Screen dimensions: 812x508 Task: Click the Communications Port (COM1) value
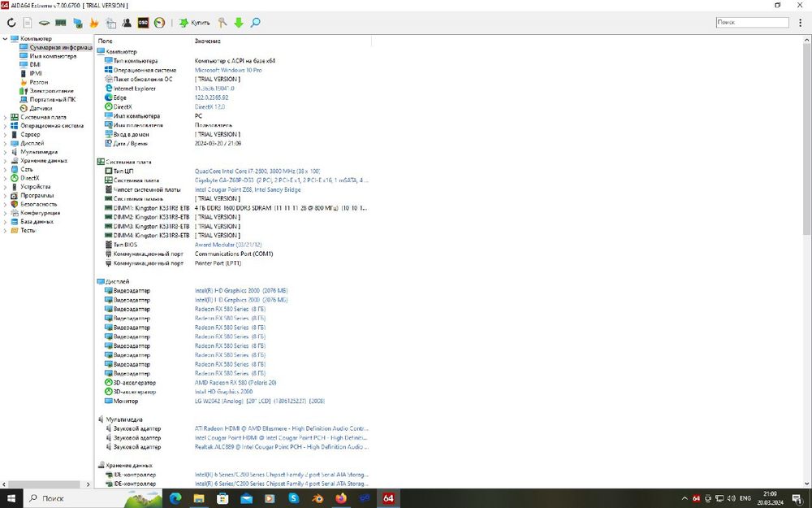pos(234,254)
